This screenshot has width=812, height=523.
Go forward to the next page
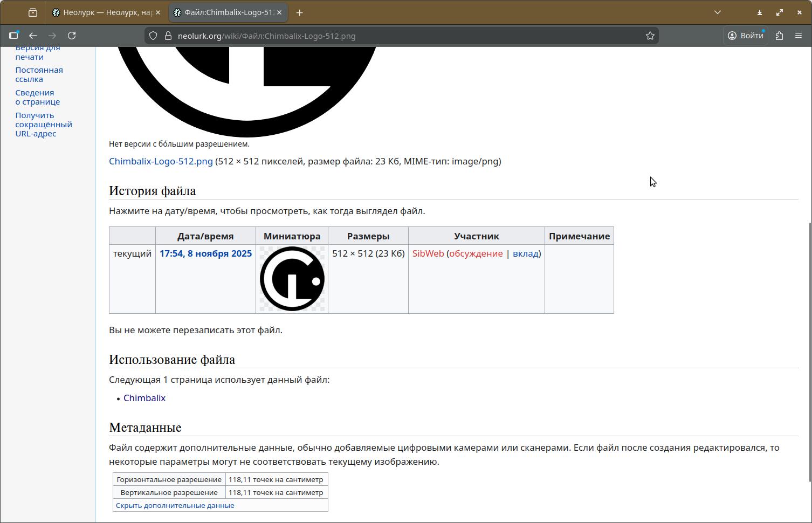[x=52, y=36]
